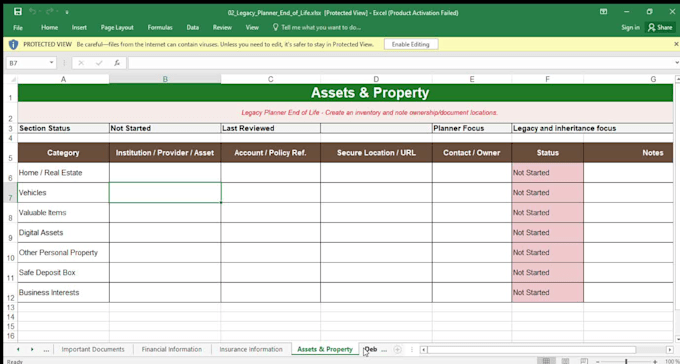This screenshot has width=680, height=364.
Task: Click the 'Legacy and inheritance focus' cell
Action: tap(592, 128)
